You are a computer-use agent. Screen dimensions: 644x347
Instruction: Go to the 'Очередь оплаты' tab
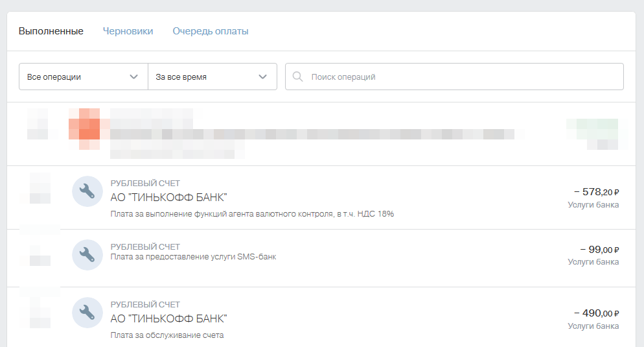(210, 31)
